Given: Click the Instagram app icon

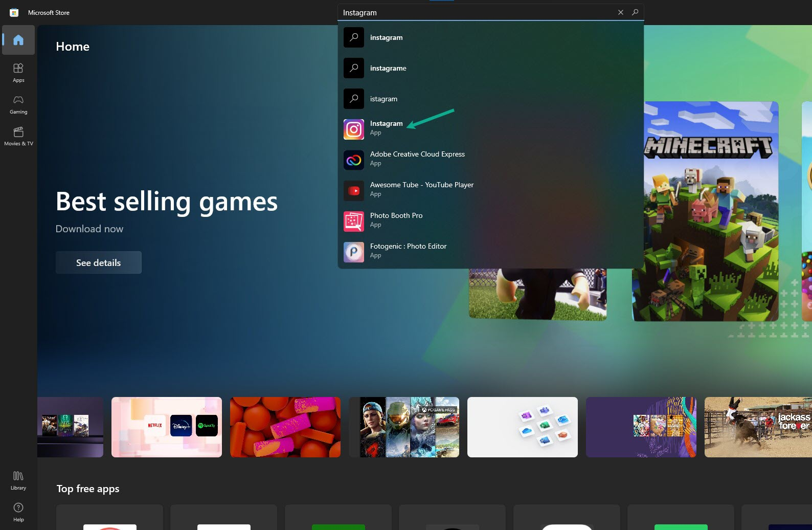Looking at the screenshot, I should click(354, 129).
